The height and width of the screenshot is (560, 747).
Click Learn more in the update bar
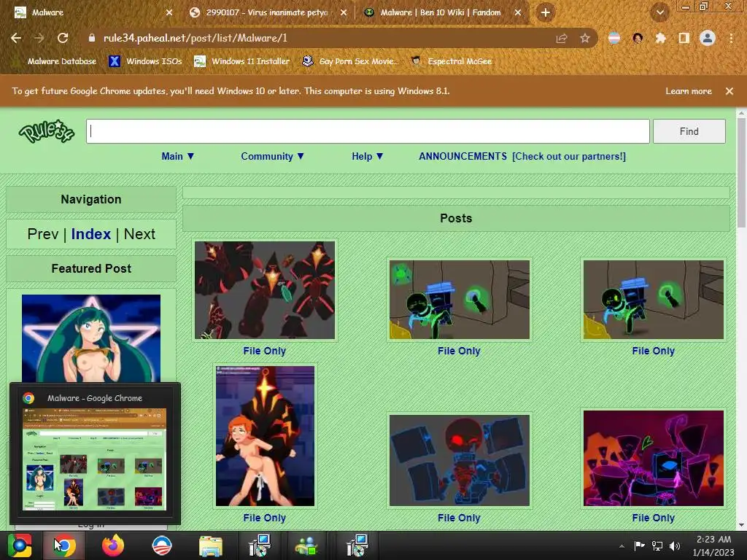[x=689, y=91]
